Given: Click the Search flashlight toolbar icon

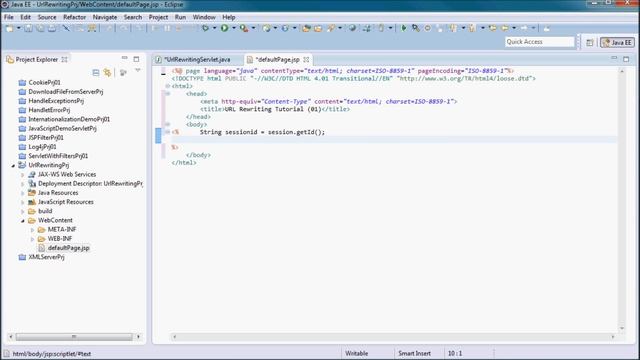Looking at the screenshot, I should coord(331,28).
